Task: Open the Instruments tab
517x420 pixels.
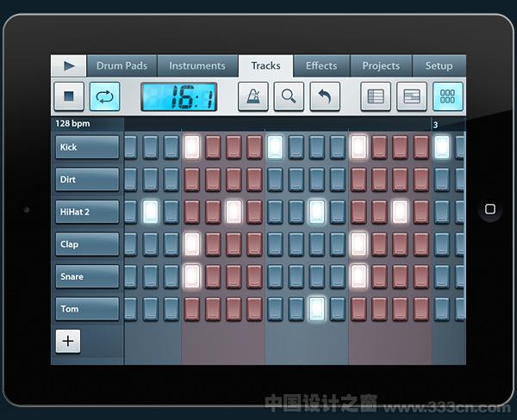Action: tap(197, 66)
